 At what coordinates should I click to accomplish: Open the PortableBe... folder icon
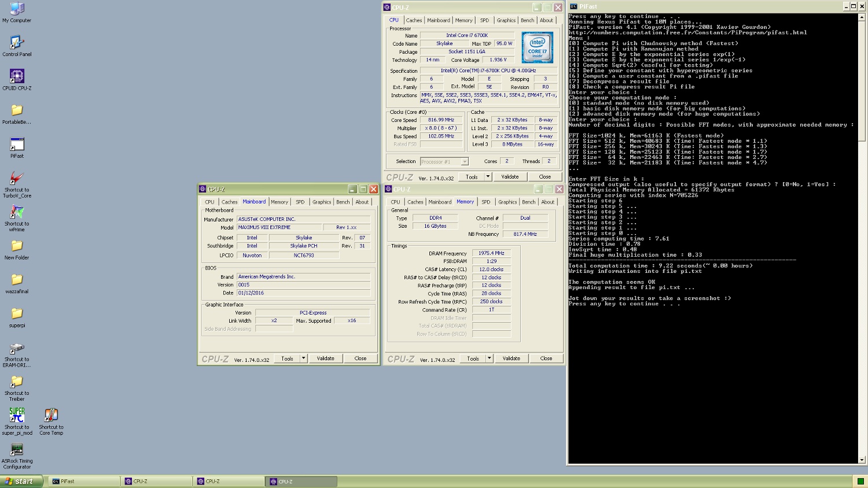(x=17, y=114)
